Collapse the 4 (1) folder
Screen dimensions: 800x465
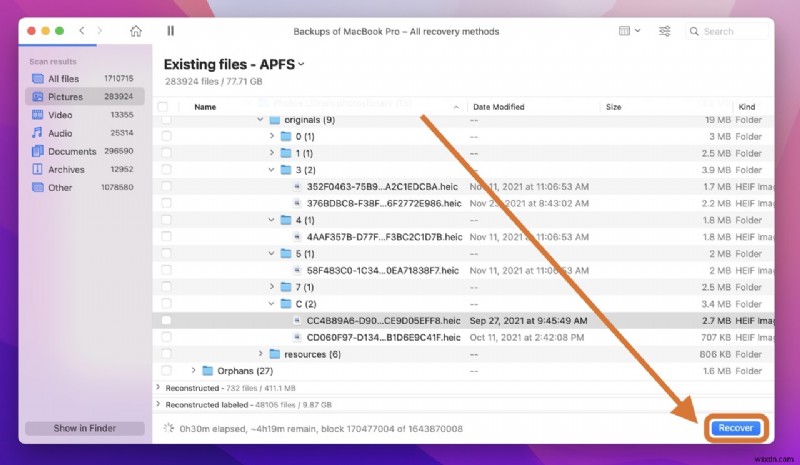click(x=272, y=220)
